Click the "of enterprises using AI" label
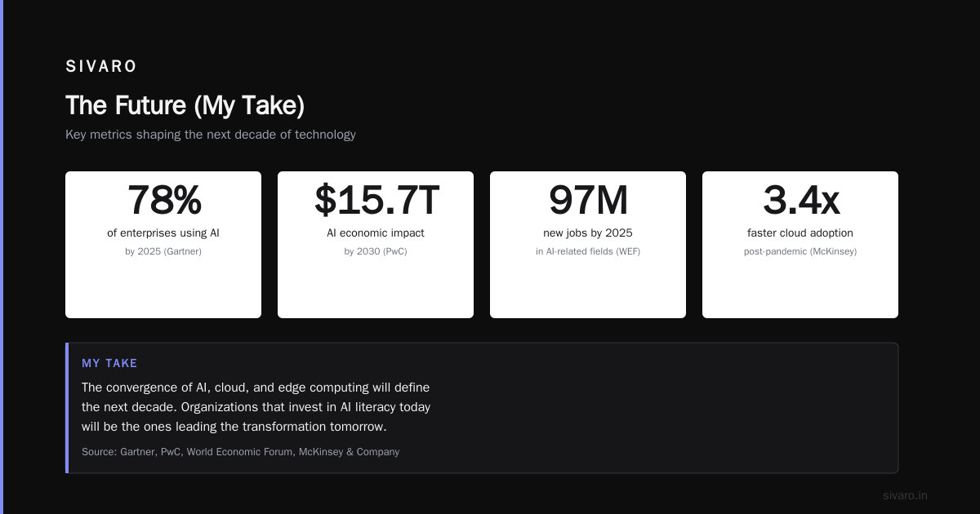 (x=163, y=233)
